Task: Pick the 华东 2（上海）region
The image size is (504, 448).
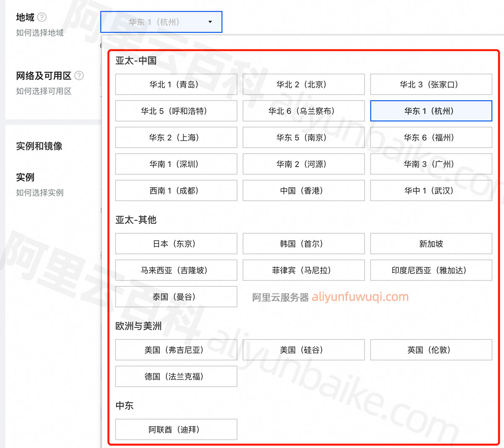Action: 176,138
